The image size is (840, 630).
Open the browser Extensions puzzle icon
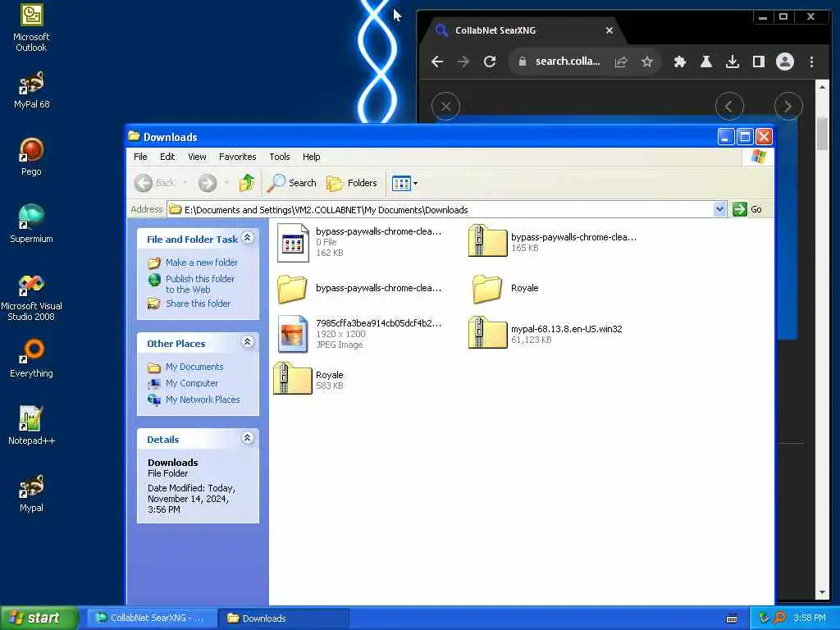pos(680,62)
